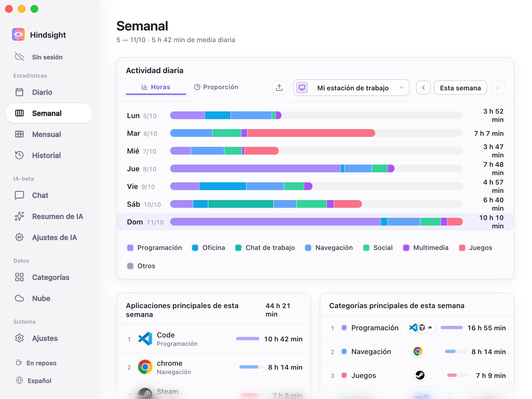Open the Mi estación de trabajo dropdown
Viewport: 532px width, 399px height.
[351, 88]
